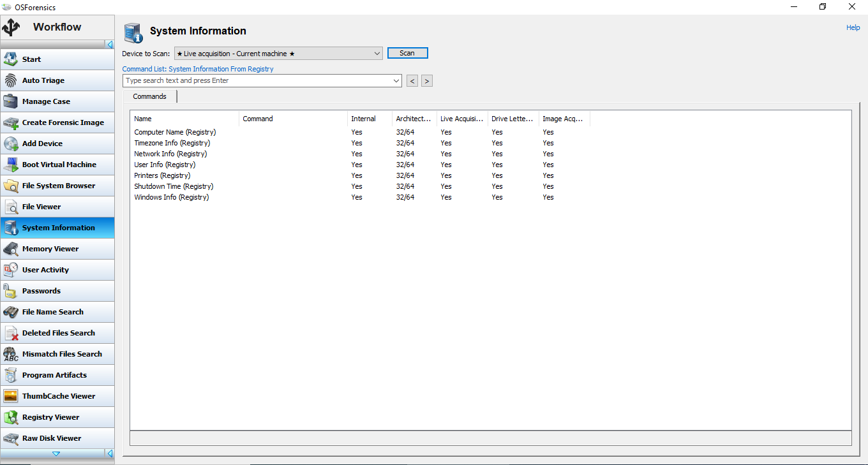Select the "Printers (Registry)" row
The image size is (868, 465).
361,175
